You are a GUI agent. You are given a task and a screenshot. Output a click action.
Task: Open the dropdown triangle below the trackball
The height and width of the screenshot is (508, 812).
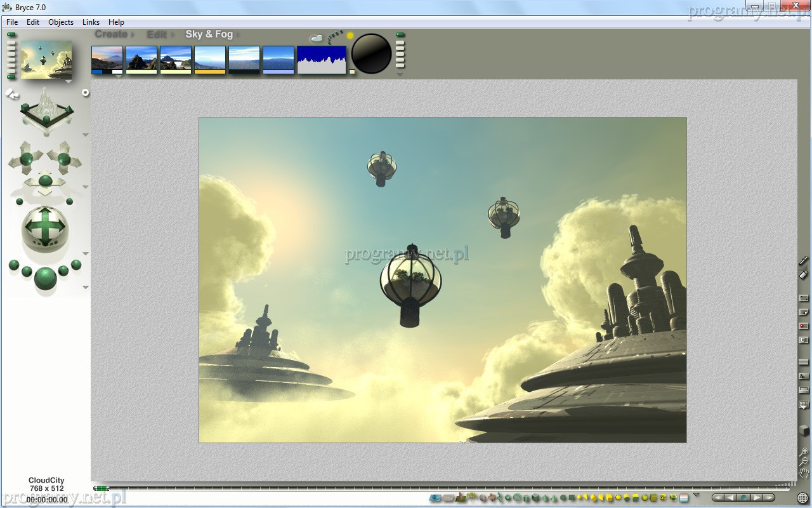coord(86,254)
